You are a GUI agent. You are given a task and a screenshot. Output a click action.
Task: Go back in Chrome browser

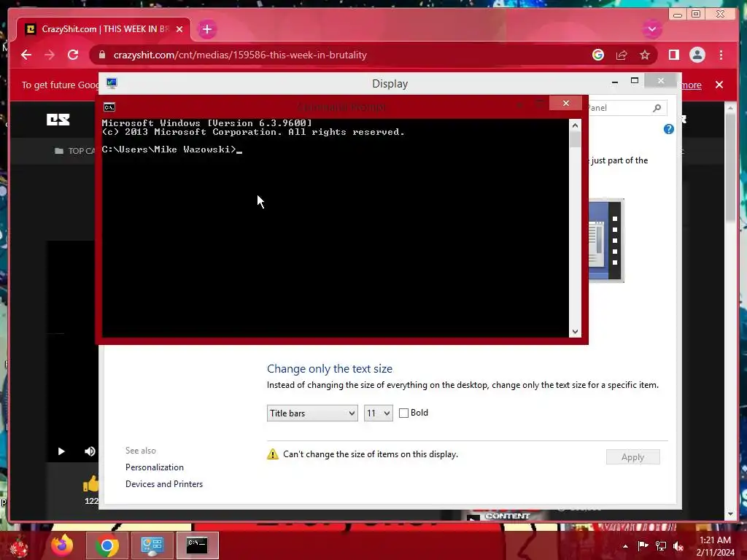26,55
